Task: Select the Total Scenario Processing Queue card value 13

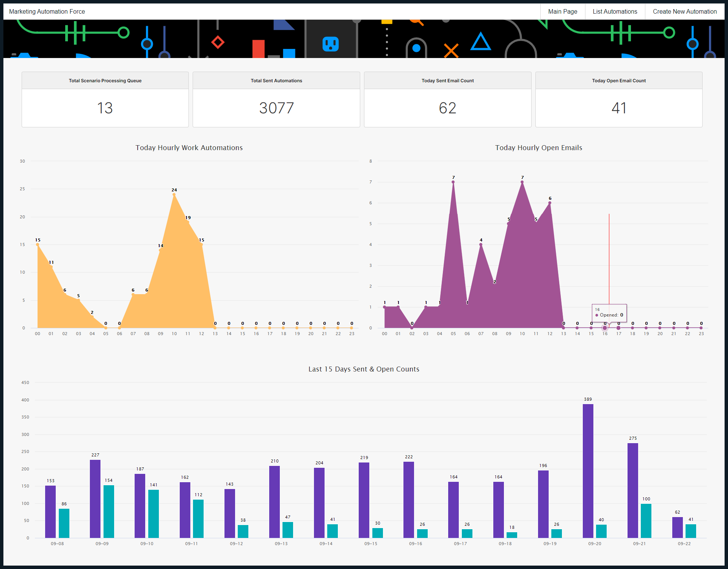Action: click(x=105, y=108)
